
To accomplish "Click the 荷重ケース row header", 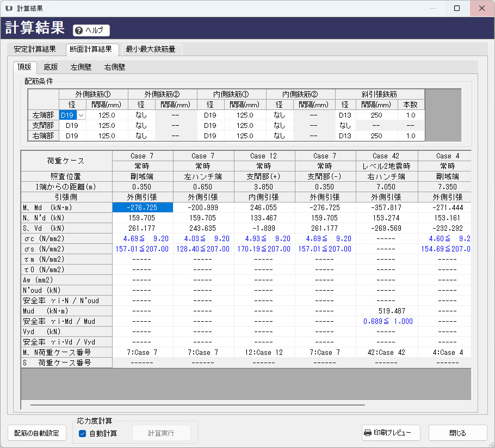I will [x=66, y=161].
